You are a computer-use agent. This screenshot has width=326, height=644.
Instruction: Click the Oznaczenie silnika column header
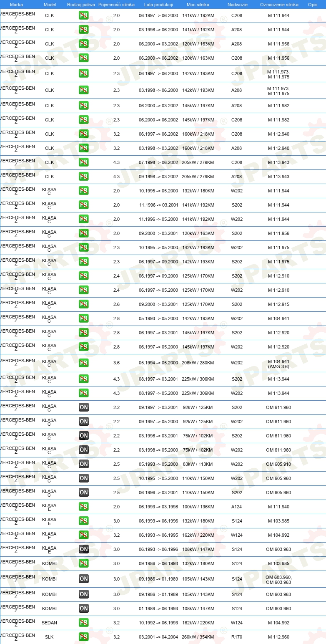coord(279,4)
